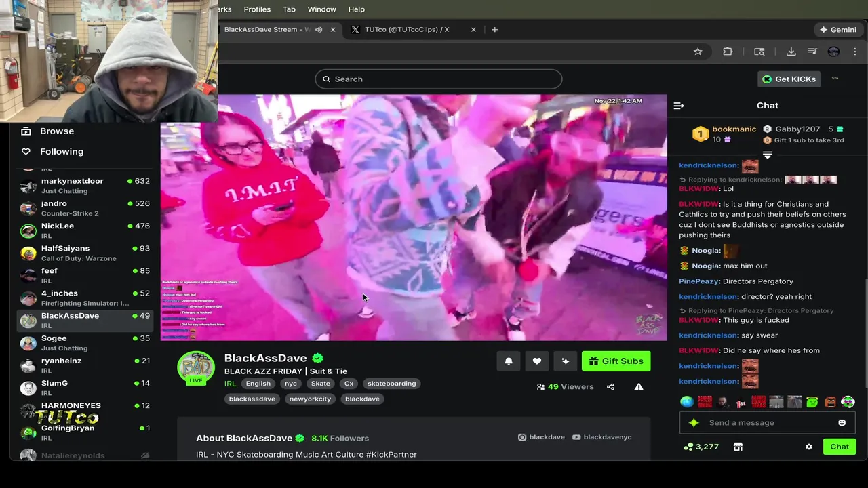Open the chat shop store icon

738,447
